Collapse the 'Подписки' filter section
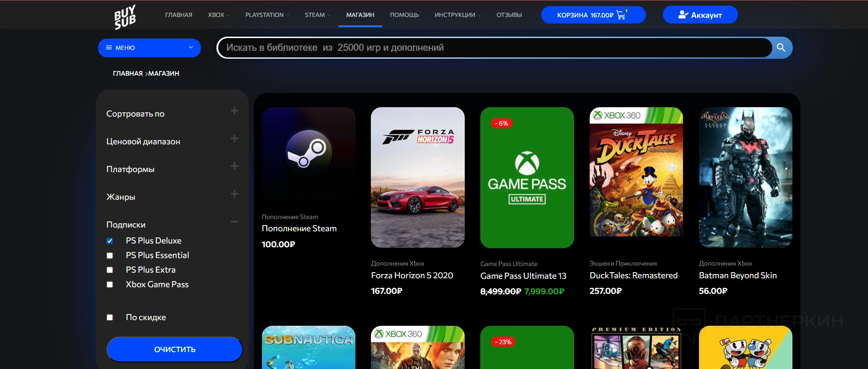The width and height of the screenshot is (868, 369). 234,222
